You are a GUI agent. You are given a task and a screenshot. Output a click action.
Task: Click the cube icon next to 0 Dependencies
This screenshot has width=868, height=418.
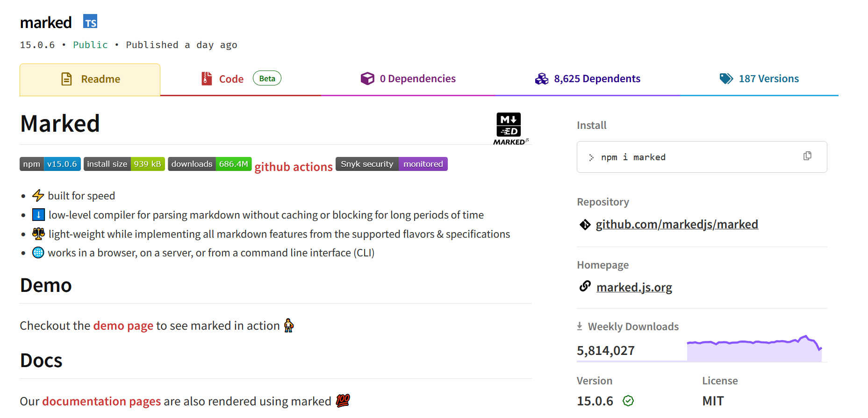click(368, 78)
